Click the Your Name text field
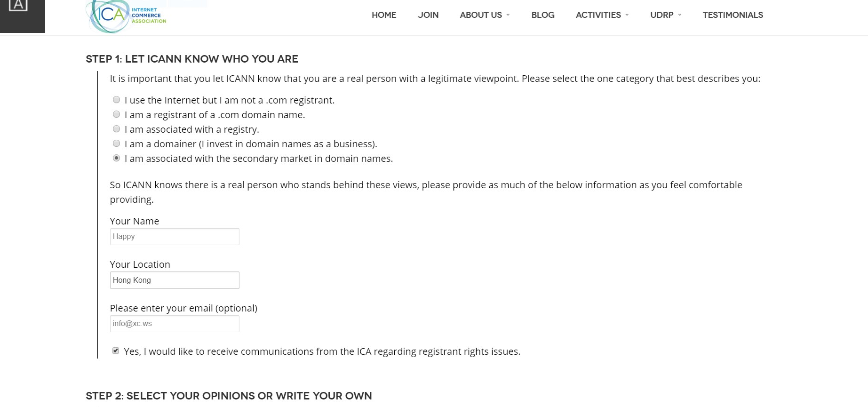This screenshot has width=868, height=407. pyautogui.click(x=175, y=237)
